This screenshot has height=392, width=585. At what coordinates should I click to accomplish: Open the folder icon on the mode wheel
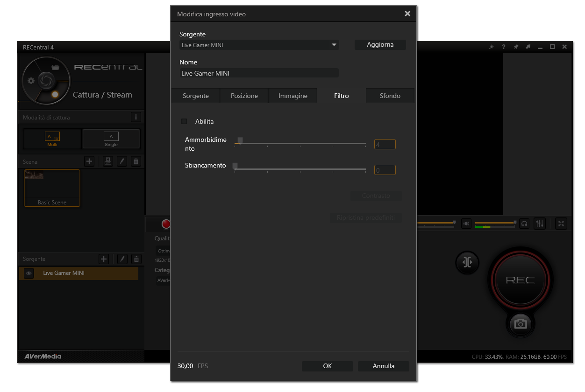56,67
